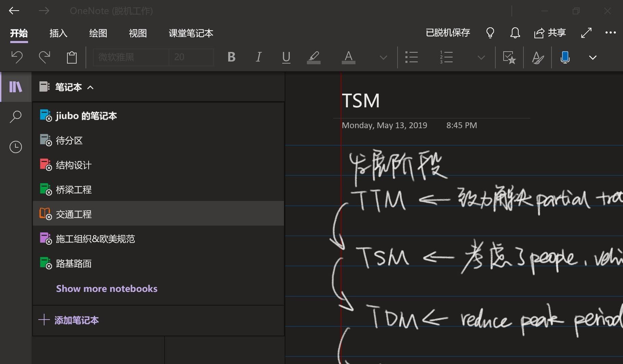Click the font name box
The height and width of the screenshot is (364, 623).
coord(131,57)
